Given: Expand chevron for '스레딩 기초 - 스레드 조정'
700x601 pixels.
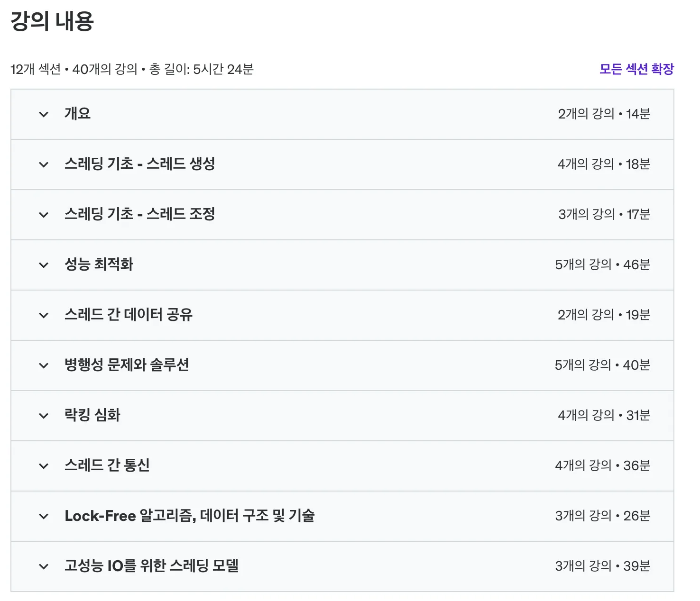Looking at the screenshot, I should click(x=44, y=215).
